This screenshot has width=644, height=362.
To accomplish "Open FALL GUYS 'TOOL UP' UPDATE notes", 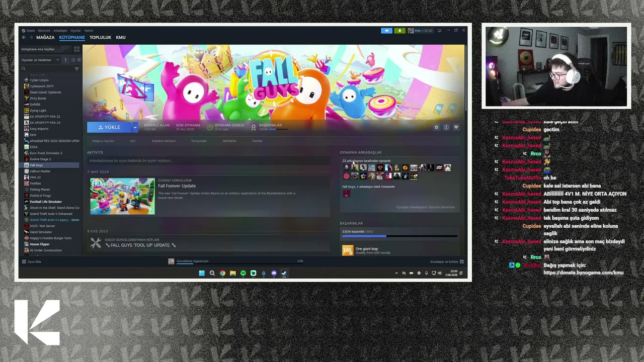I will coord(140,245).
